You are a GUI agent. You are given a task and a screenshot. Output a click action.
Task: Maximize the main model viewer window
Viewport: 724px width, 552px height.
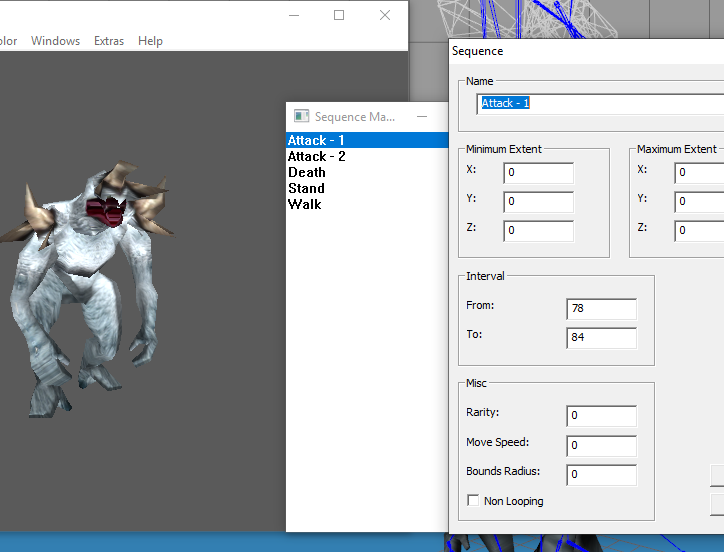339,15
